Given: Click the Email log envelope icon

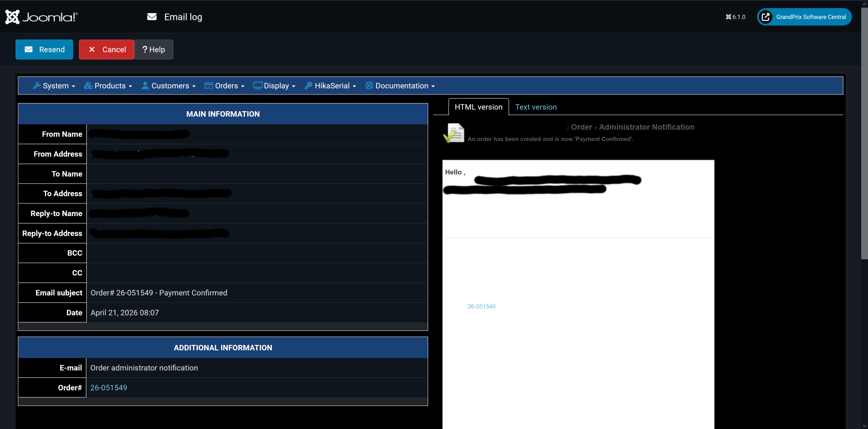Looking at the screenshot, I should pos(152,17).
